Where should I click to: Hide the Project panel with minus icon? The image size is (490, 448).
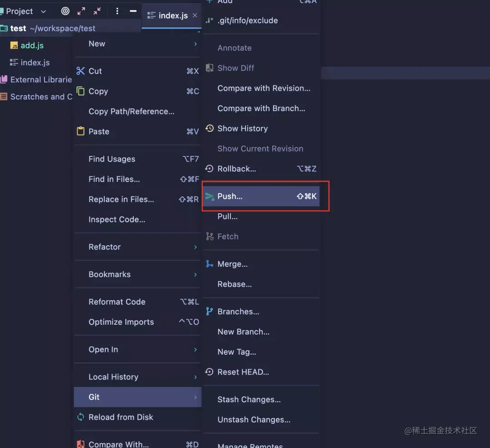tap(133, 11)
